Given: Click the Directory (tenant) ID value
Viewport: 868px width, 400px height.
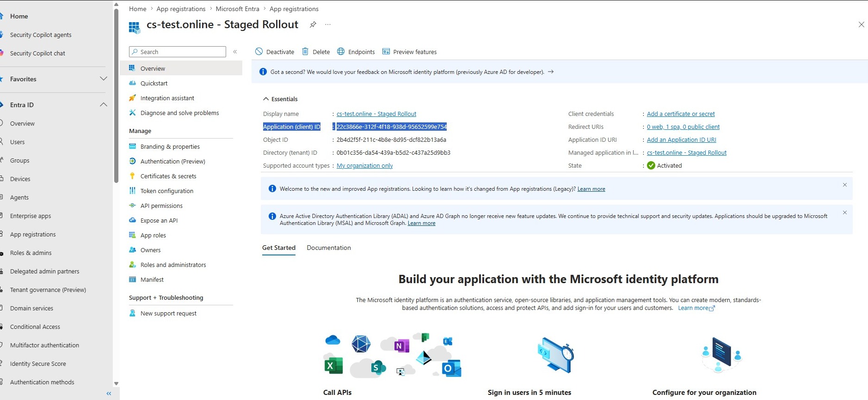Looking at the screenshot, I should (394, 153).
